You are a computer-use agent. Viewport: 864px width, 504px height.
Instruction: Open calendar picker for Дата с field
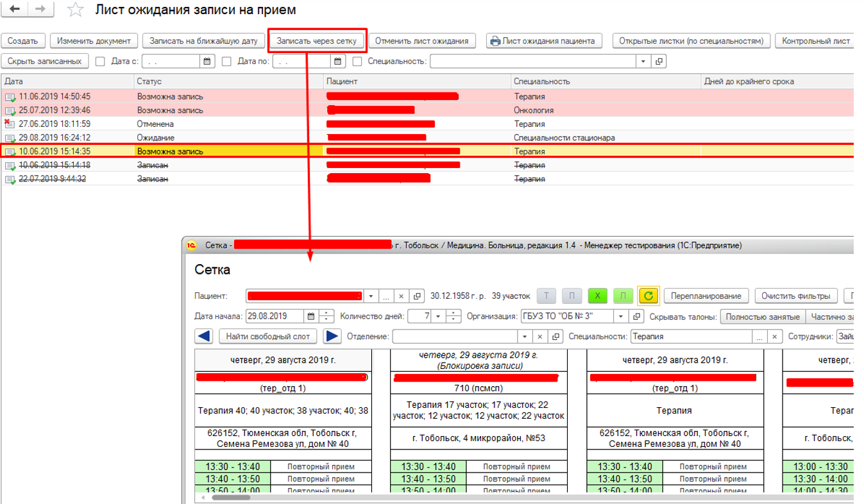pyautogui.click(x=207, y=62)
